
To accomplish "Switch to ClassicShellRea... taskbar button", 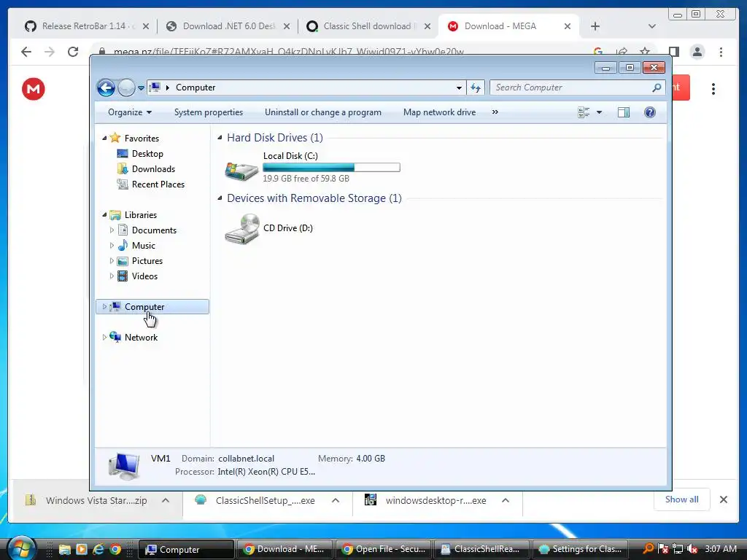I will coord(481,549).
